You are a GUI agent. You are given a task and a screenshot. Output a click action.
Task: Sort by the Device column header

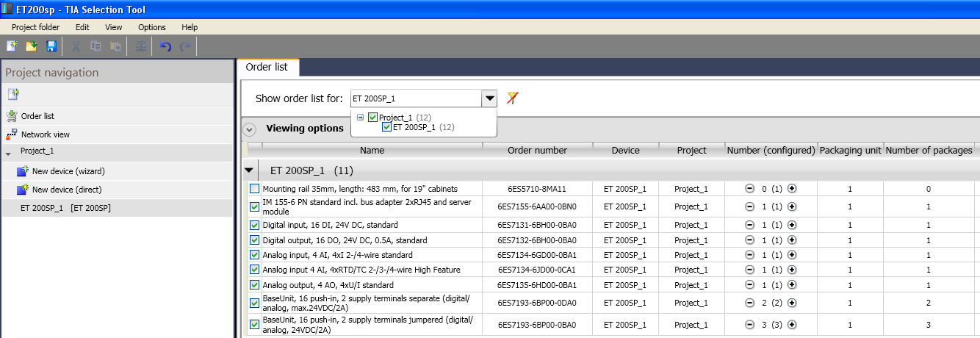(x=626, y=150)
